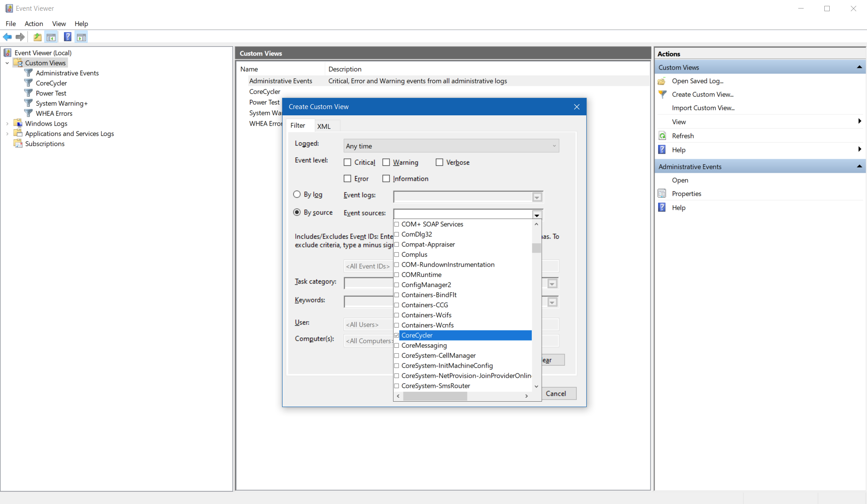Image resolution: width=867 pixels, height=504 pixels.
Task: Click Open under Administrative Events actions
Action: [x=680, y=180]
